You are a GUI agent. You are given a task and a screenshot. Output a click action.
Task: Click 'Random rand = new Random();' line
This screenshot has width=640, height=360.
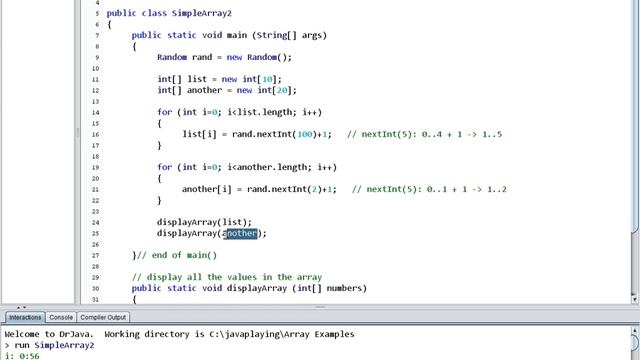224,57
